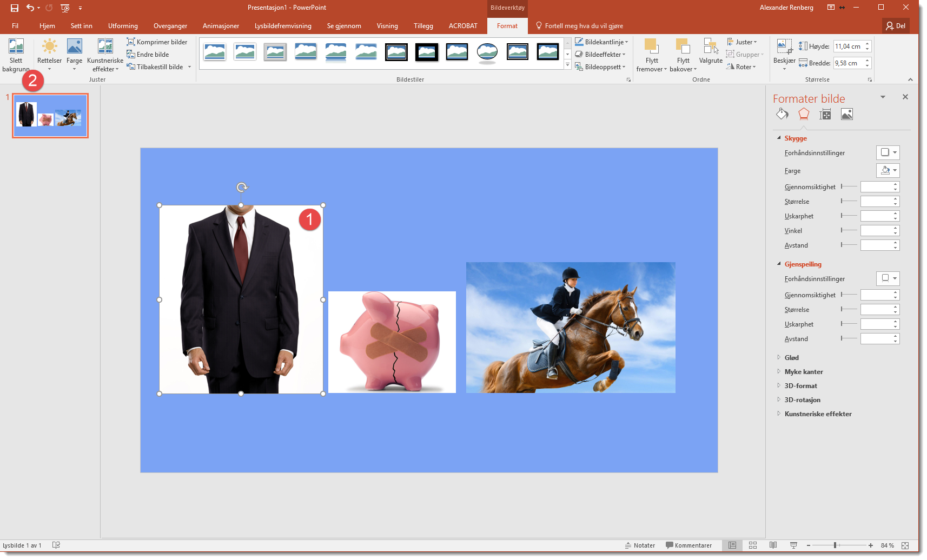Screen dimensions: 927x560
Task: Open the Størrelse og egenskaper pane icon
Action: point(825,114)
